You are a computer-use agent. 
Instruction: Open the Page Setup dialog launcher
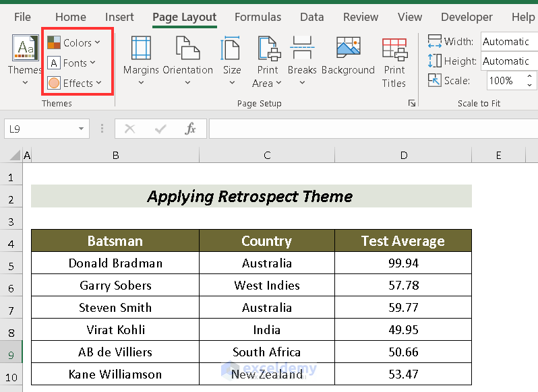pyautogui.click(x=411, y=103)
